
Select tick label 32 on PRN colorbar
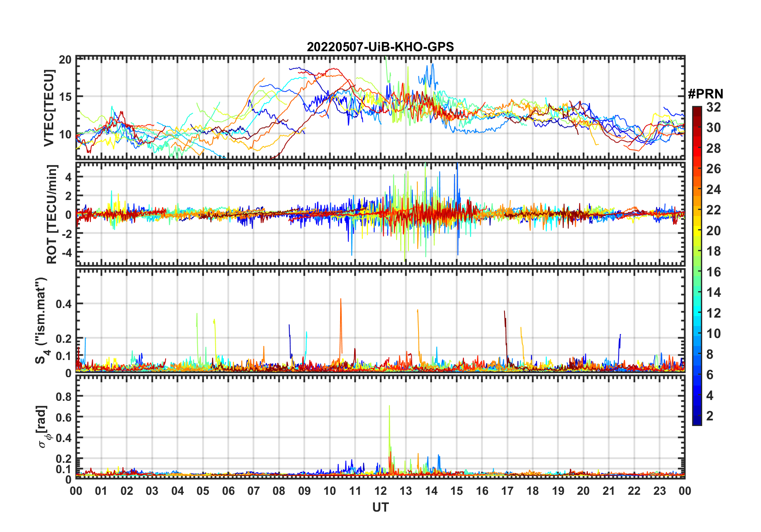pos(713,107)
